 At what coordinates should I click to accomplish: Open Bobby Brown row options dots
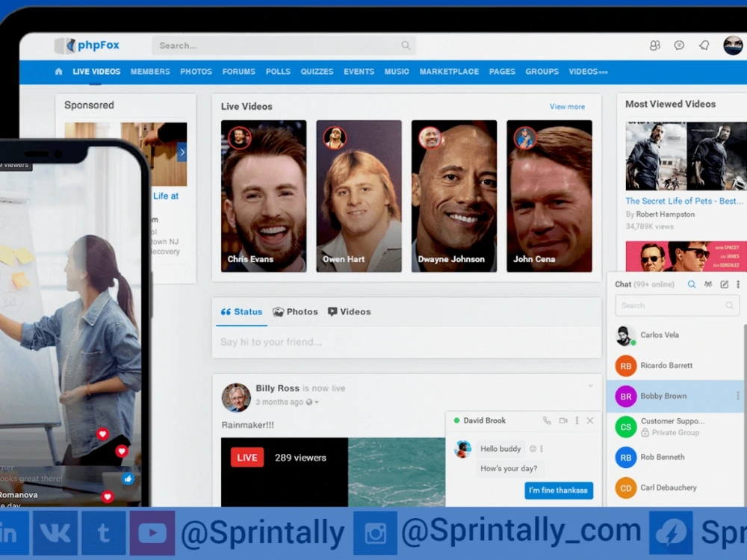click(x=738, y=396)
